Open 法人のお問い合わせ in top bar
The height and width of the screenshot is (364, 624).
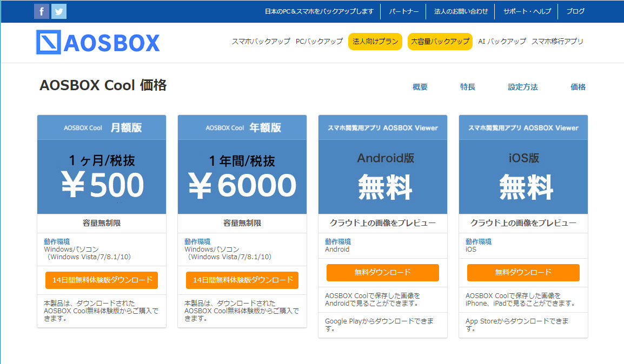(x=461, y=11)
